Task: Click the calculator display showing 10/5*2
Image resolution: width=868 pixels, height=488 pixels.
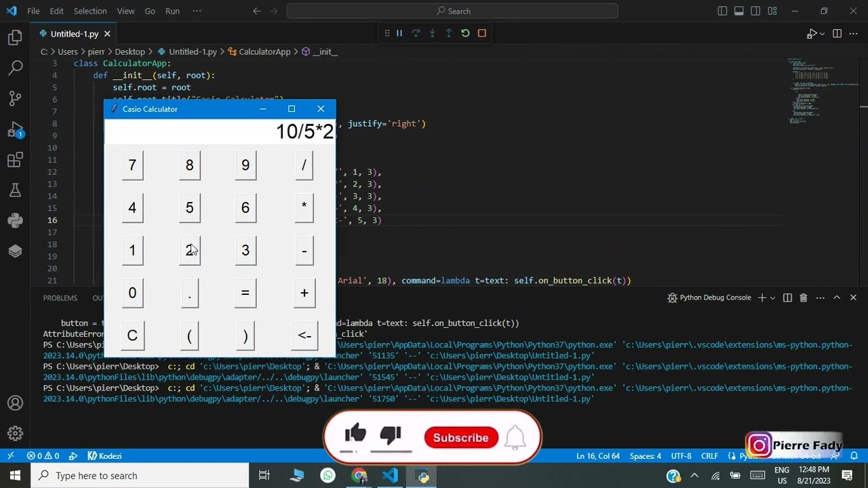Action: point(220,131)
